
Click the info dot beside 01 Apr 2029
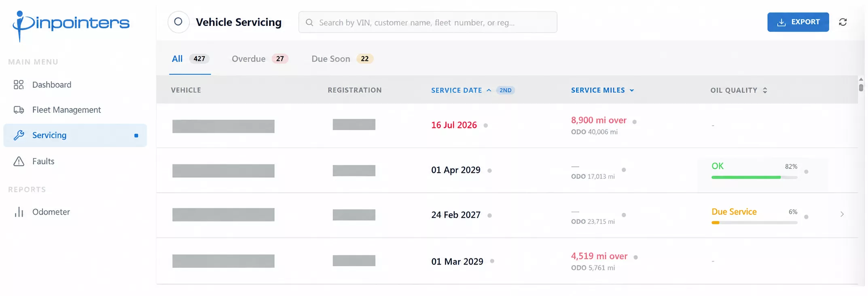tap(489, 171)
